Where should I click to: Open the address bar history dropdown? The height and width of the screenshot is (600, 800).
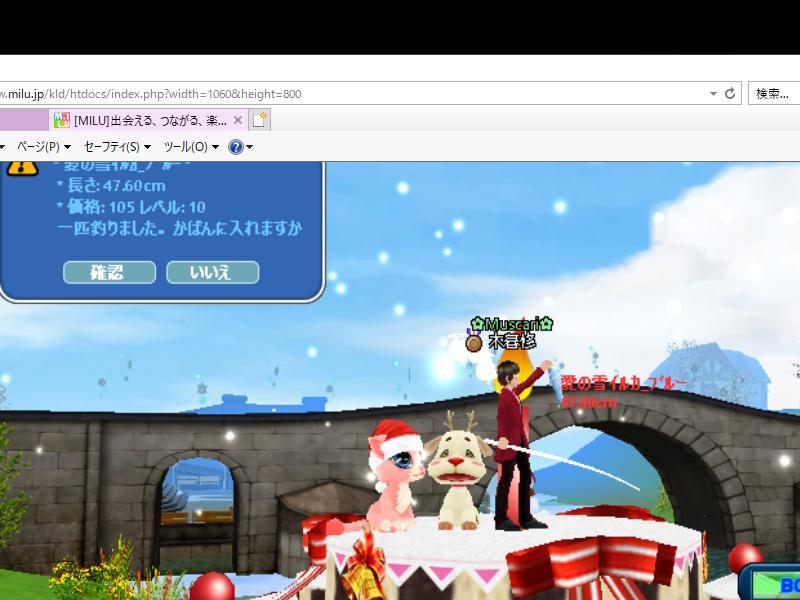(x=713, y=93)
